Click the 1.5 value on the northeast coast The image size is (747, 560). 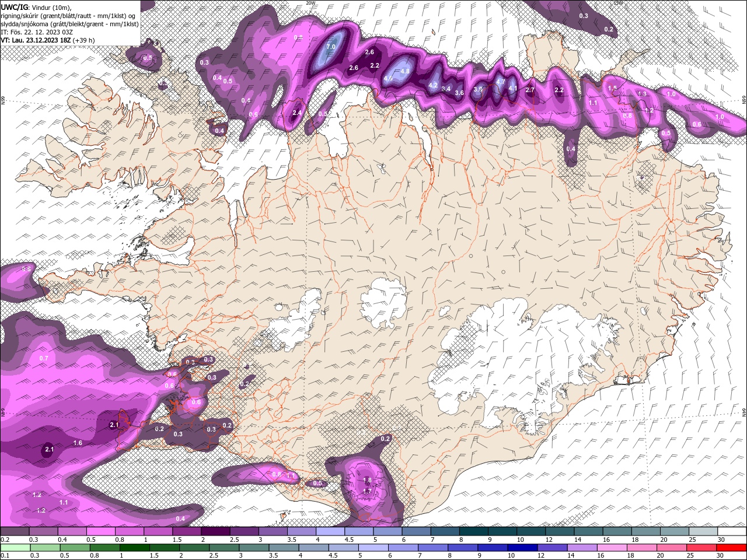[612, 88]
